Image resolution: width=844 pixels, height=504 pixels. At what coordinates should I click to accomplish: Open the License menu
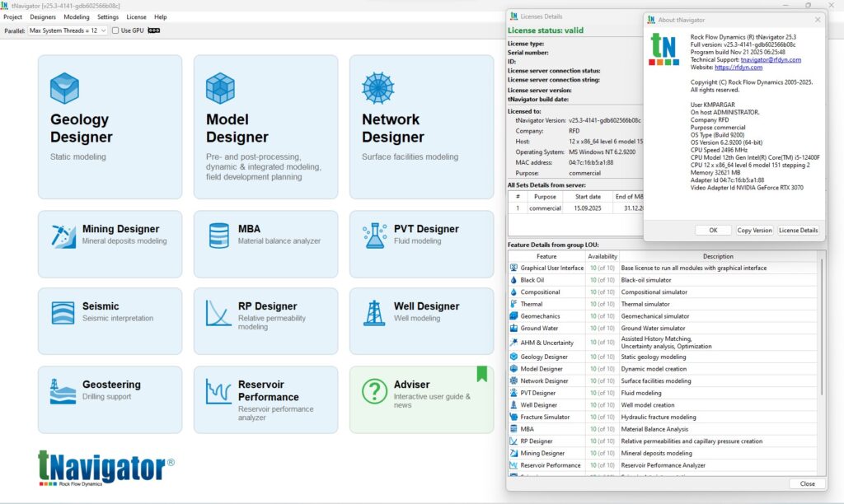click(136, 16)
